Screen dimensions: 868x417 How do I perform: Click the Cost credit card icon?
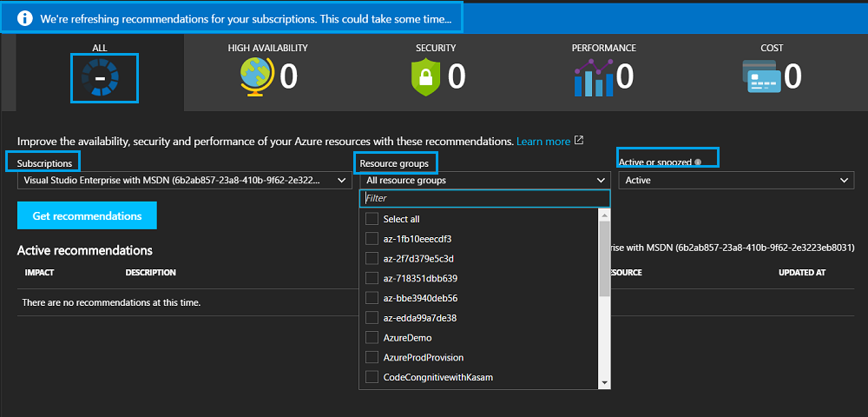click(762, 76)
